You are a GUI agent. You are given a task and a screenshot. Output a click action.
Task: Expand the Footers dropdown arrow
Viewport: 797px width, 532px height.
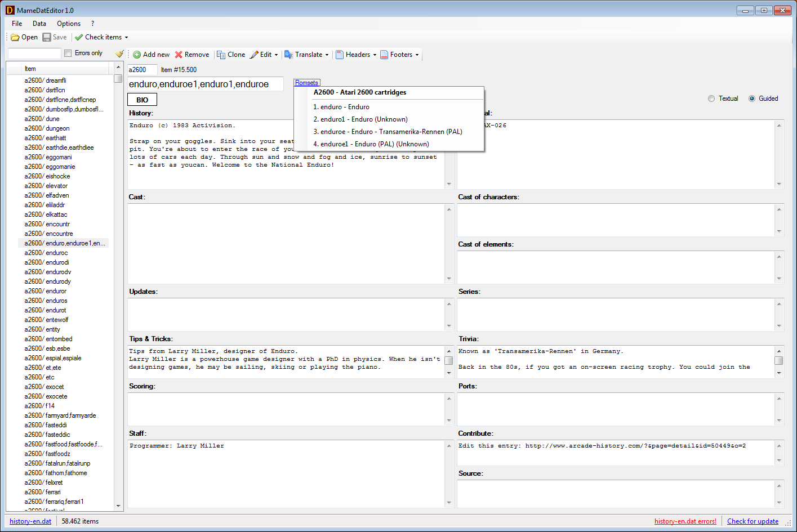pos(417,55)
